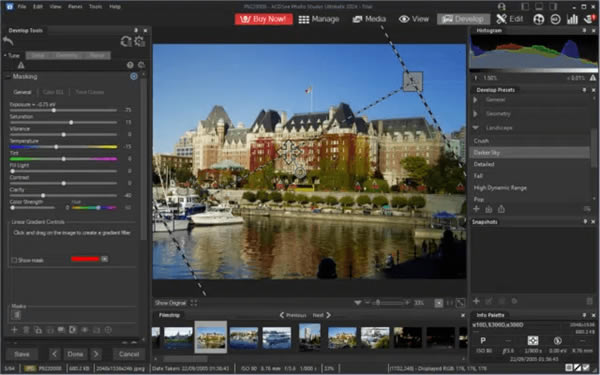Screen dimensions: 600x375
Task: Open develop settings gear icon
Action: [140, 41]
